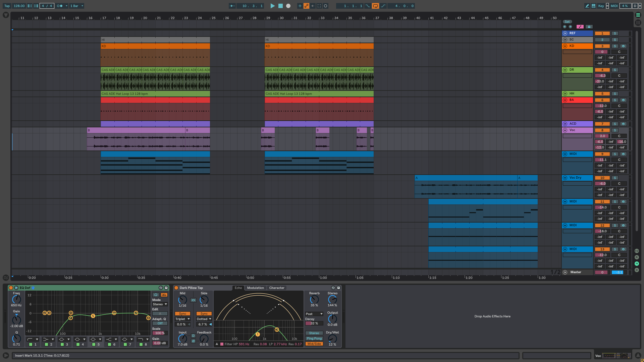This screenshot has width=644, height=362.
Task: Select the Mid/Side channel mode
Action: pos(314,344)
